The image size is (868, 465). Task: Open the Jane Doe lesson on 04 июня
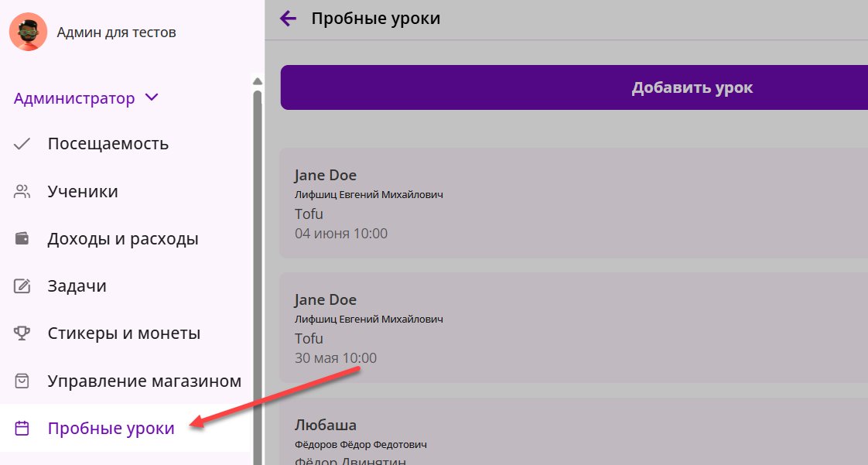coord(573,203)
